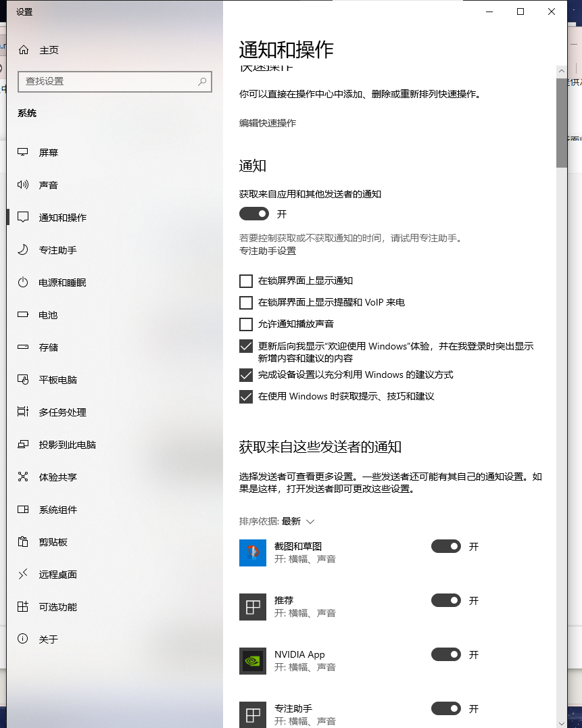
Task: Click 体验共享 text in sidebar
Action: [57, 477]
